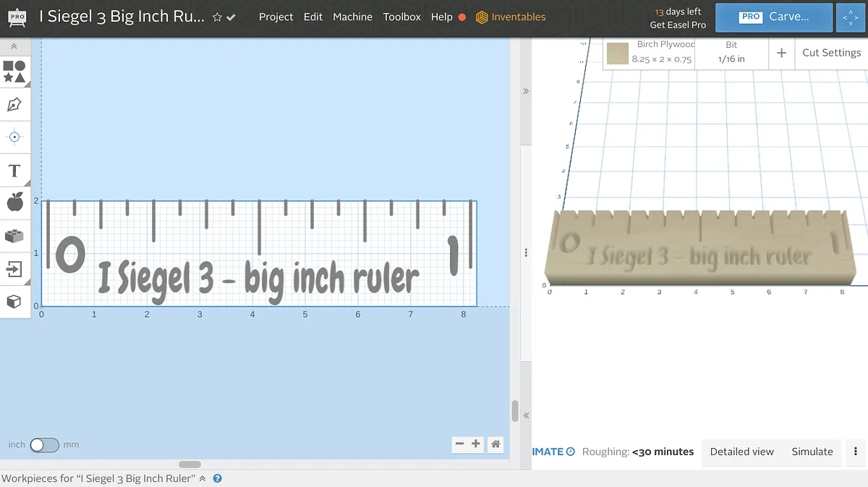868x487 pixels.
Task: Click the Import file arrow icon
Action: (x=14, y=269)
